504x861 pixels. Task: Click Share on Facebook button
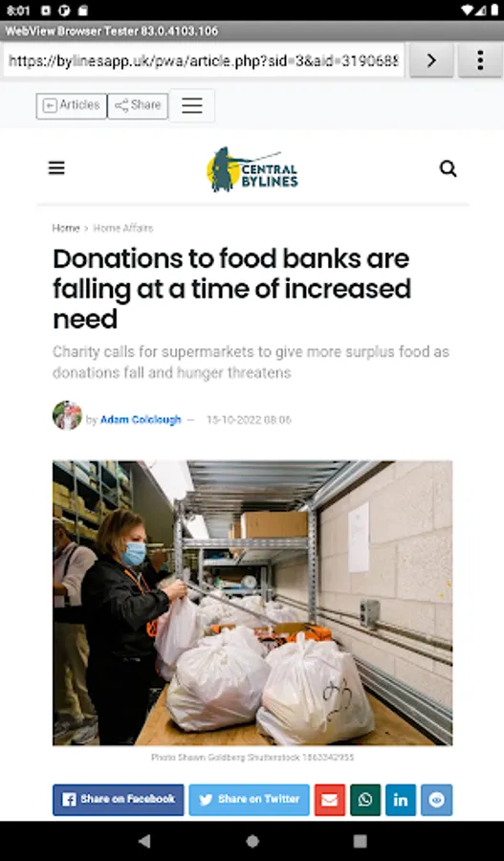118,800
